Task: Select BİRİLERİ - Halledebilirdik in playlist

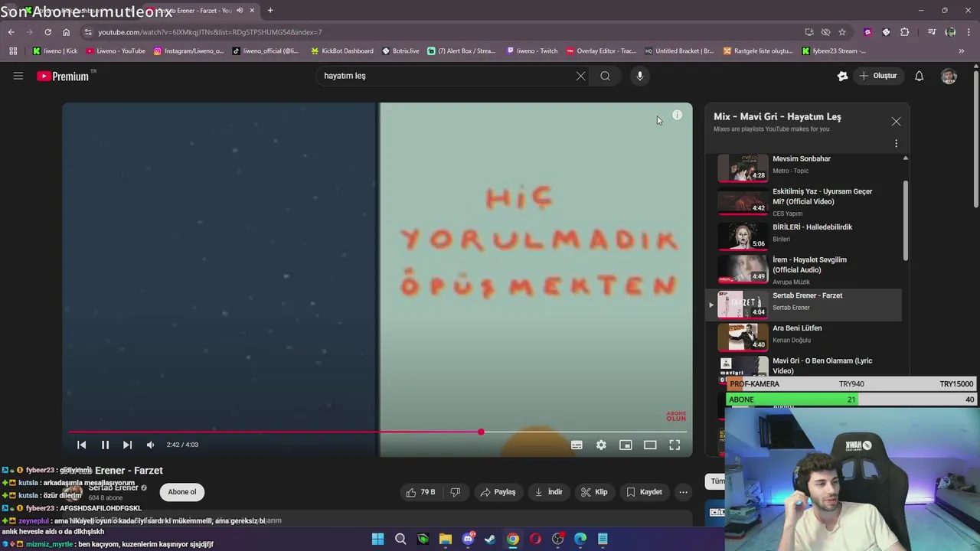Action: [x=804, y=236]
